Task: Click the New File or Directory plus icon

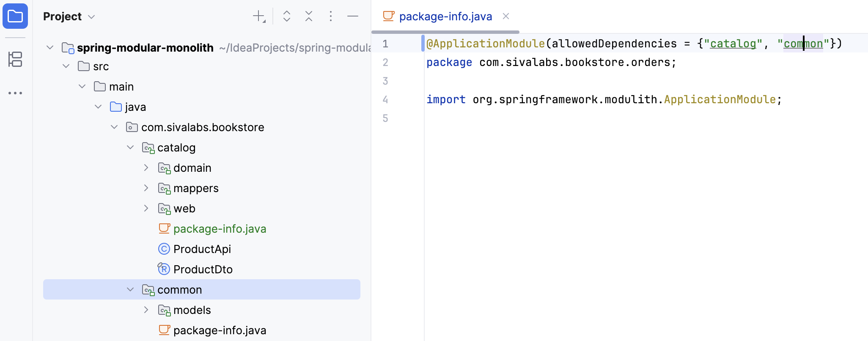Action: (x=258, y=16)
